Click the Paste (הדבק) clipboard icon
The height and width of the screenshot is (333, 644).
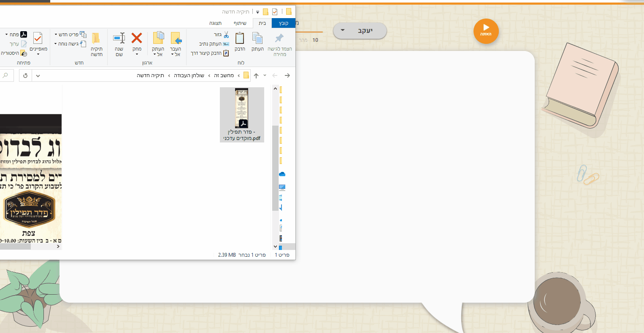240,39
